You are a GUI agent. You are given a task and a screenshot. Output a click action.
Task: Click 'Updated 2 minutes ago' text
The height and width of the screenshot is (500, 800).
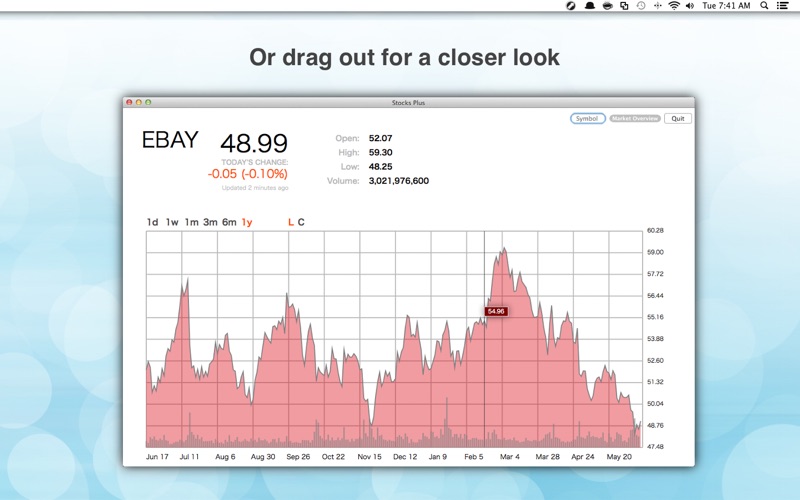(255, 188)
